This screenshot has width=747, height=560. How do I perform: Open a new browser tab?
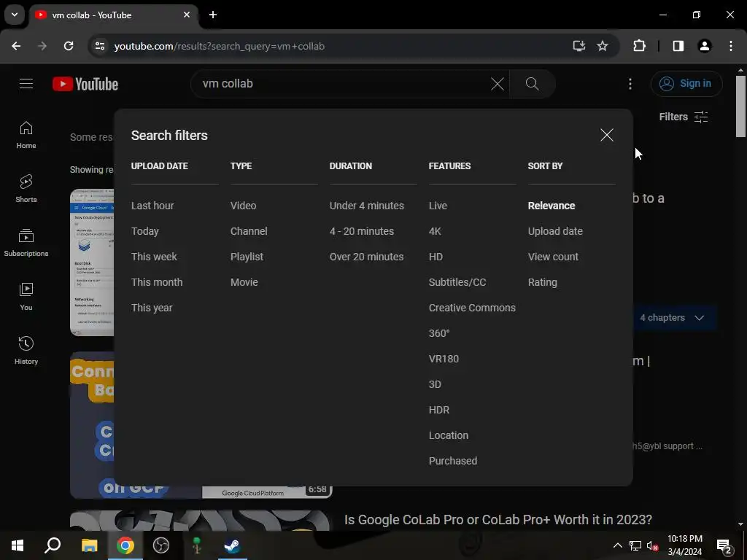(213, 15)
